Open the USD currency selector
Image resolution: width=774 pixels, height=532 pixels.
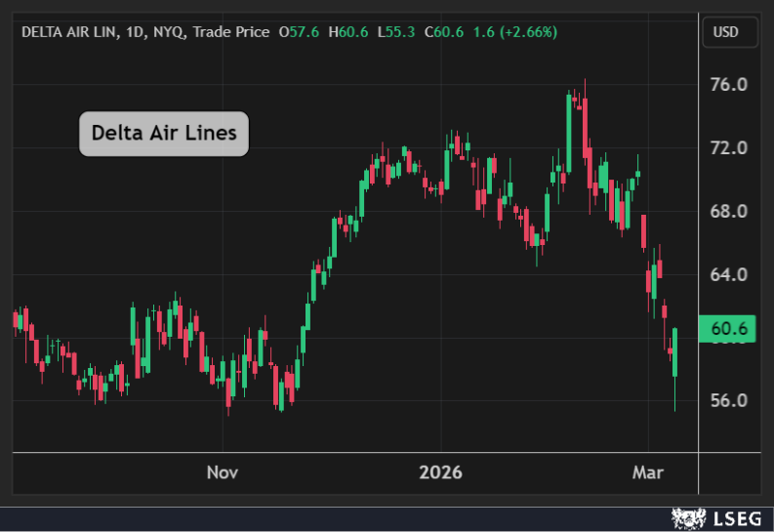point(726,32)
